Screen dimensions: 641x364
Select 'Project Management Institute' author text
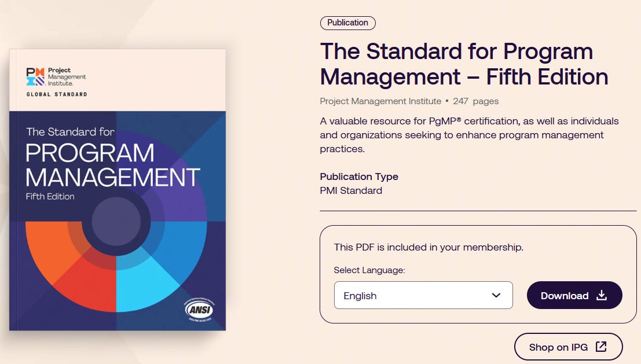[380, 101]
